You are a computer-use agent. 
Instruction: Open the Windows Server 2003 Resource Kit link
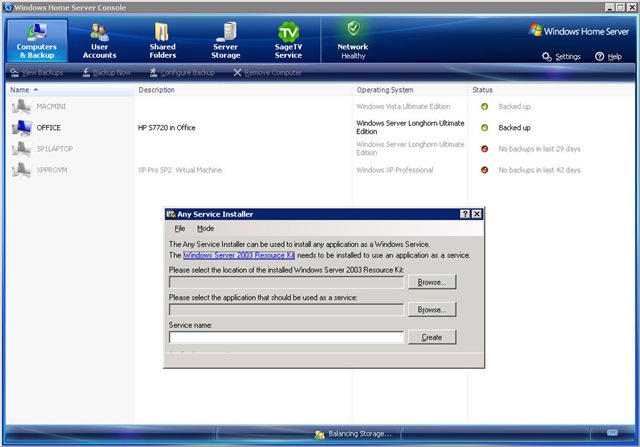pyautogui.click(x=239, y=255)
